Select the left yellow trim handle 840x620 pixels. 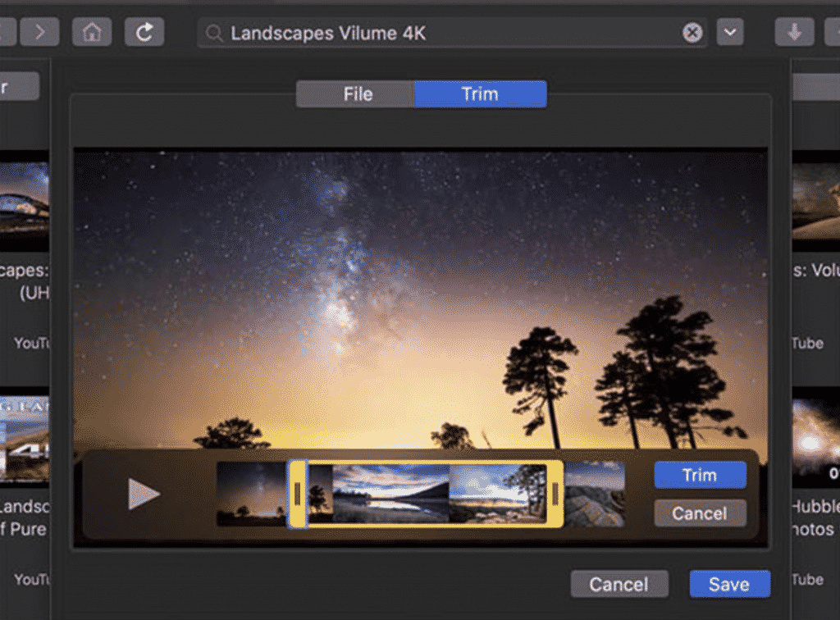[x=298, y=493]
